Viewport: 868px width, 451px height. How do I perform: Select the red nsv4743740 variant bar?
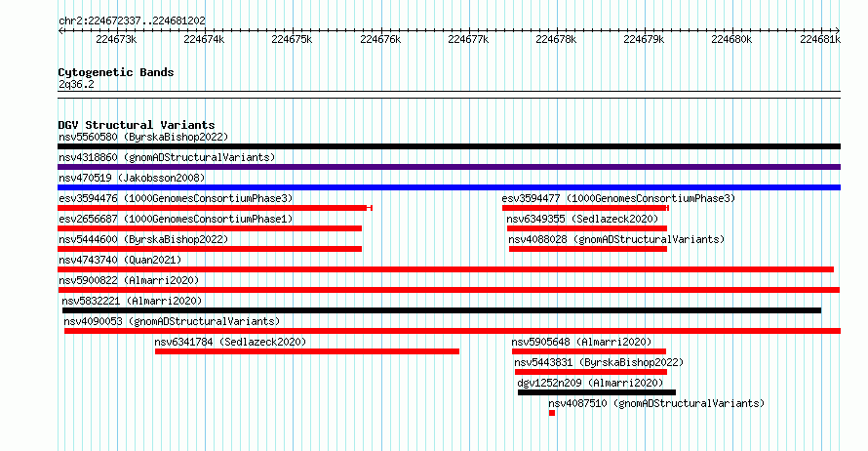click(x=446, y=269)
